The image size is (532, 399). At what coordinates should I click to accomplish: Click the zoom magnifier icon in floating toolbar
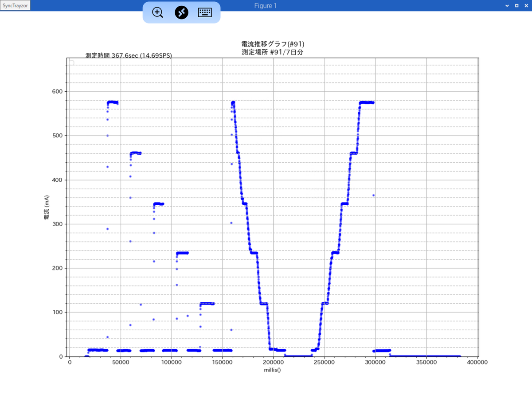(x=157, y=12)
